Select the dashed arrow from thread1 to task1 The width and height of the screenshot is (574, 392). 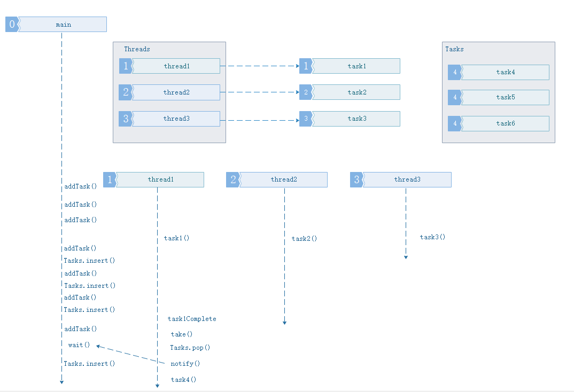[x=260, y=66]
